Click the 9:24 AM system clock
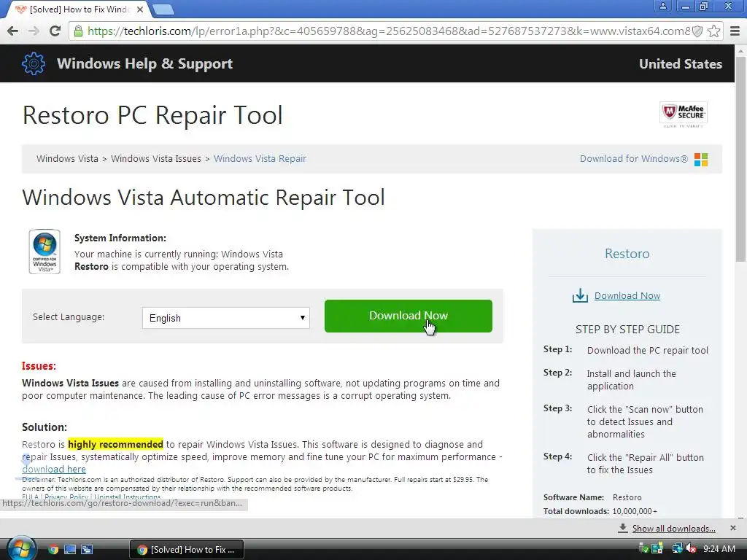 (719, 548)
